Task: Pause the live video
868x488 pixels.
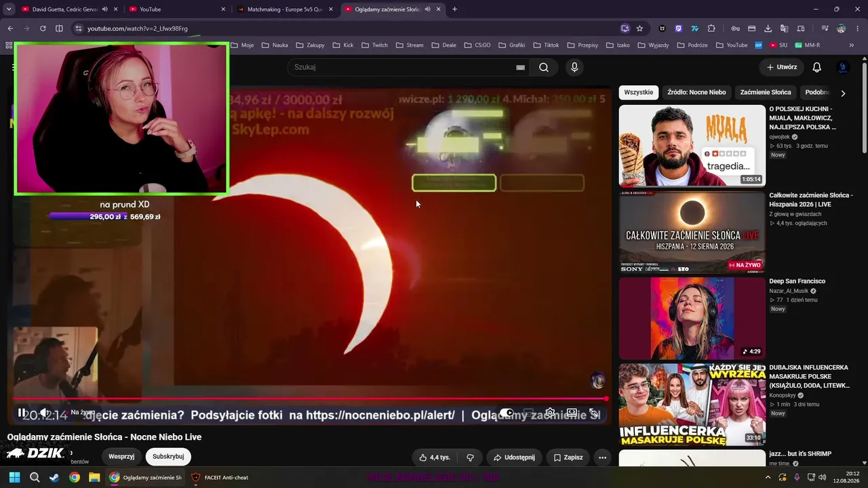Action: (22, 413)
